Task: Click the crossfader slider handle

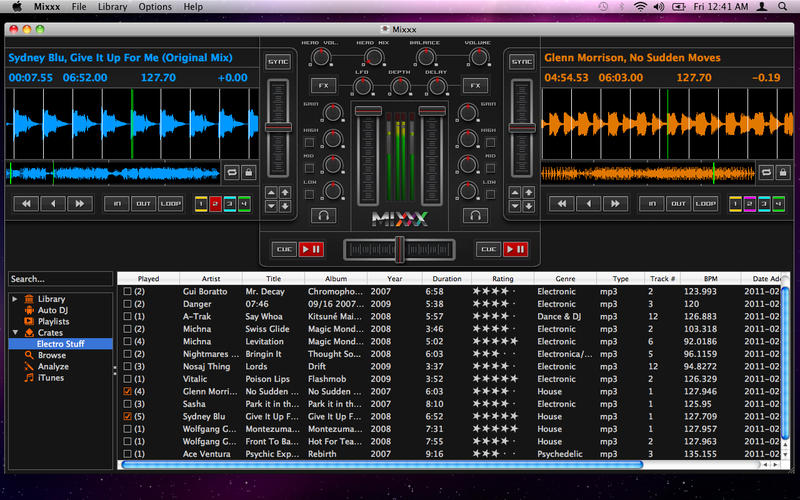Action: tap(399, 249)
